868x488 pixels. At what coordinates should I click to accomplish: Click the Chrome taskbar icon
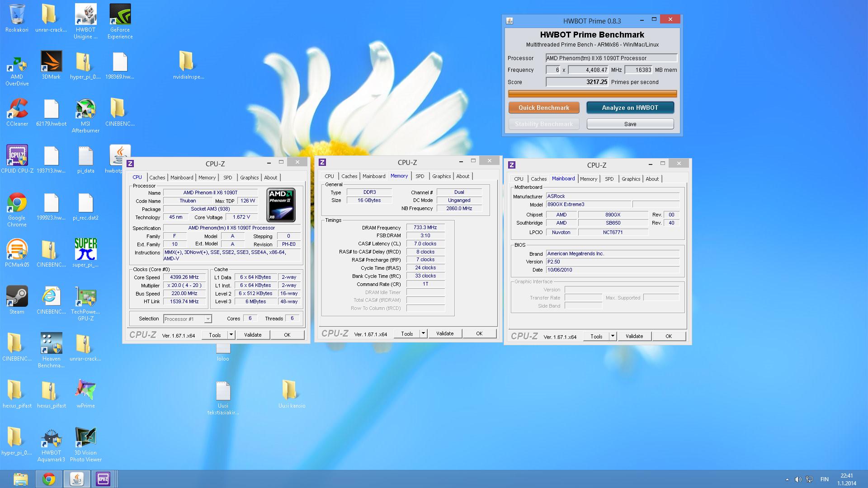click(48, 479)
